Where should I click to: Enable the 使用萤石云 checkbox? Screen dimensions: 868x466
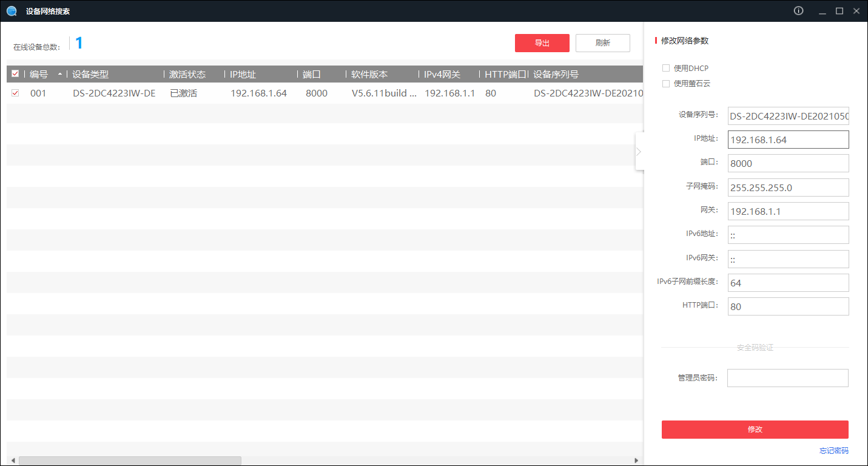click(666, 83)
